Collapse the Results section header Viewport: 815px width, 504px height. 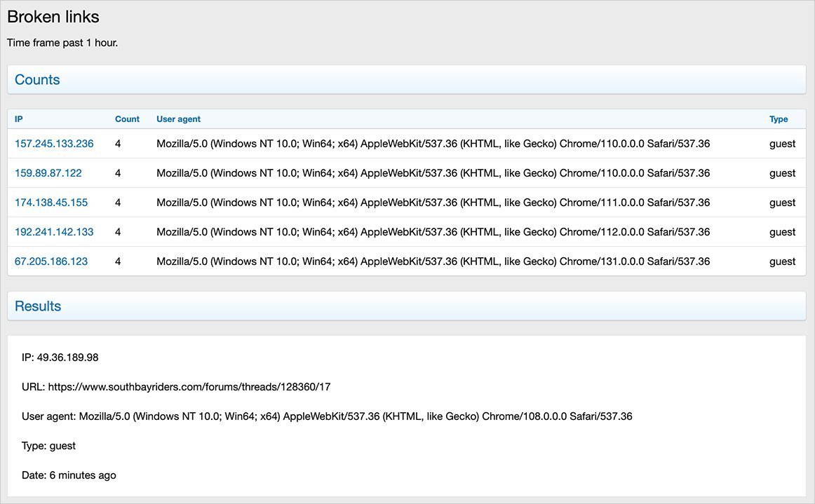click(x=38, y=306)
